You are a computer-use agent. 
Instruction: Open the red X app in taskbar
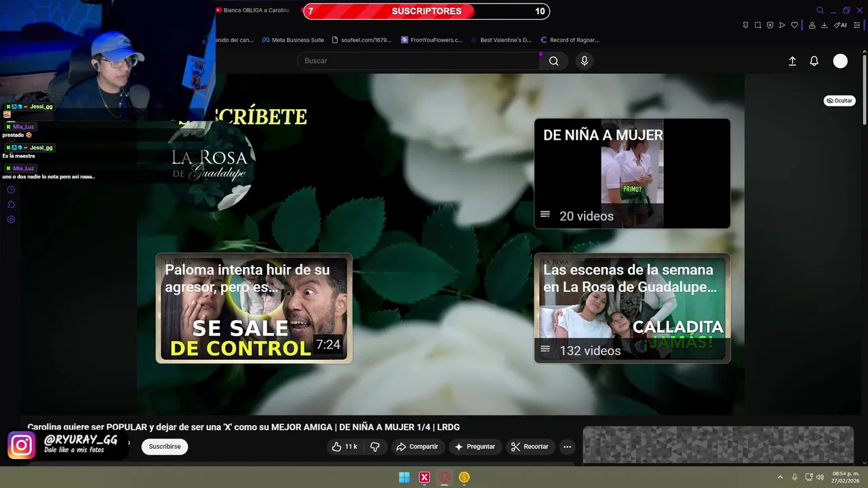pyautogui.click(x=425, y=477)
